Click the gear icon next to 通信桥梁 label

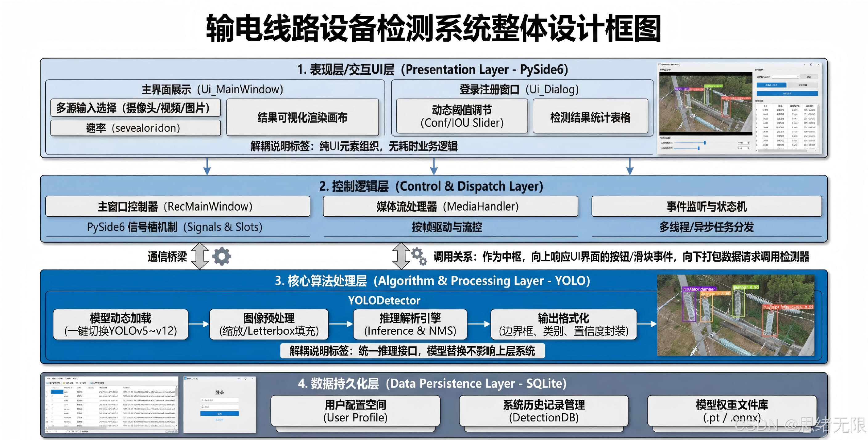point(221,256)
